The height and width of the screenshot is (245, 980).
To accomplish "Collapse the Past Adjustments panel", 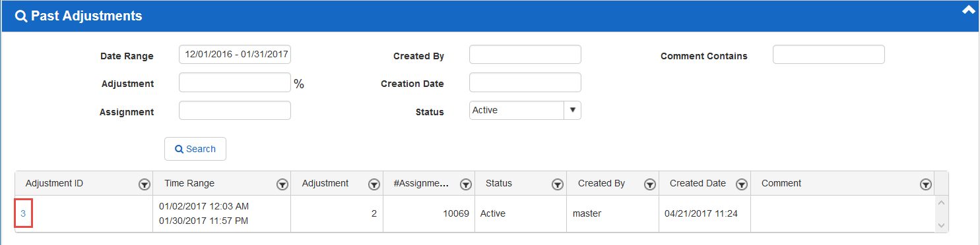I will (x=969, y=10).
